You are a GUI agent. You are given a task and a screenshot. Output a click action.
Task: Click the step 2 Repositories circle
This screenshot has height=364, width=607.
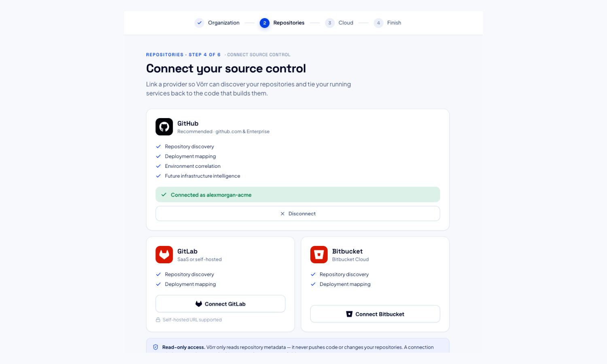(x=265, y=23)
